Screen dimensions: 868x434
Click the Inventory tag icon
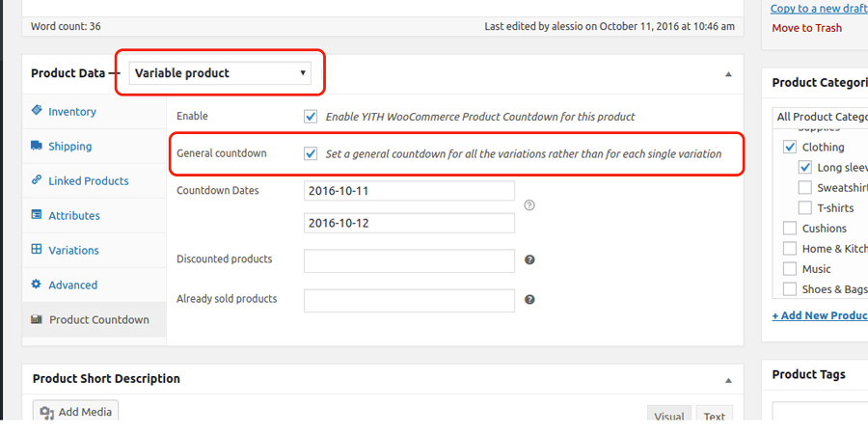pyautogui.click(x=37, y=110)
